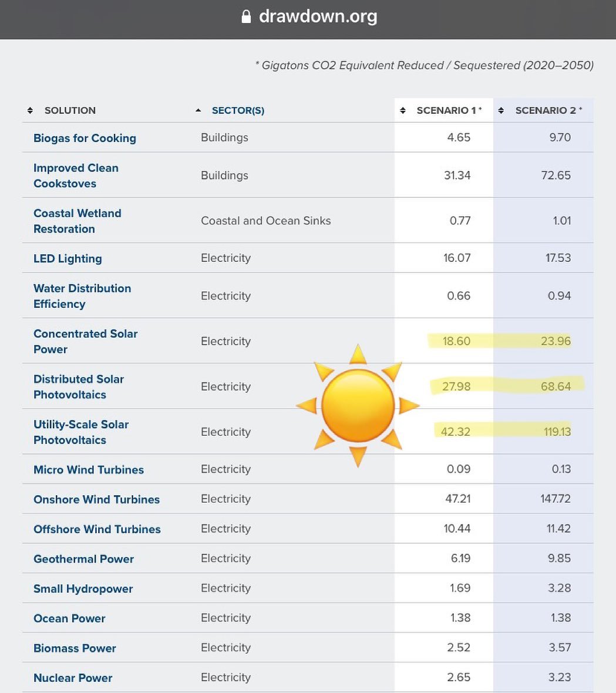Open Utility-Scale Solar Photovoltaics link
The height and width of the screenshot is (693, 616).
point(81,432)
